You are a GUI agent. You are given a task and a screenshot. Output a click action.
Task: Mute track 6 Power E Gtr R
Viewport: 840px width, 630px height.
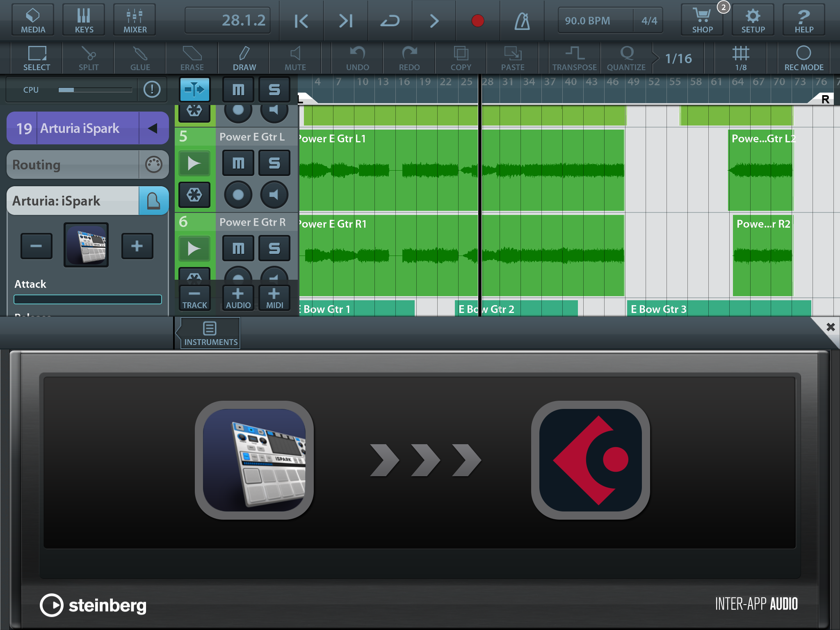pos(238,249)
